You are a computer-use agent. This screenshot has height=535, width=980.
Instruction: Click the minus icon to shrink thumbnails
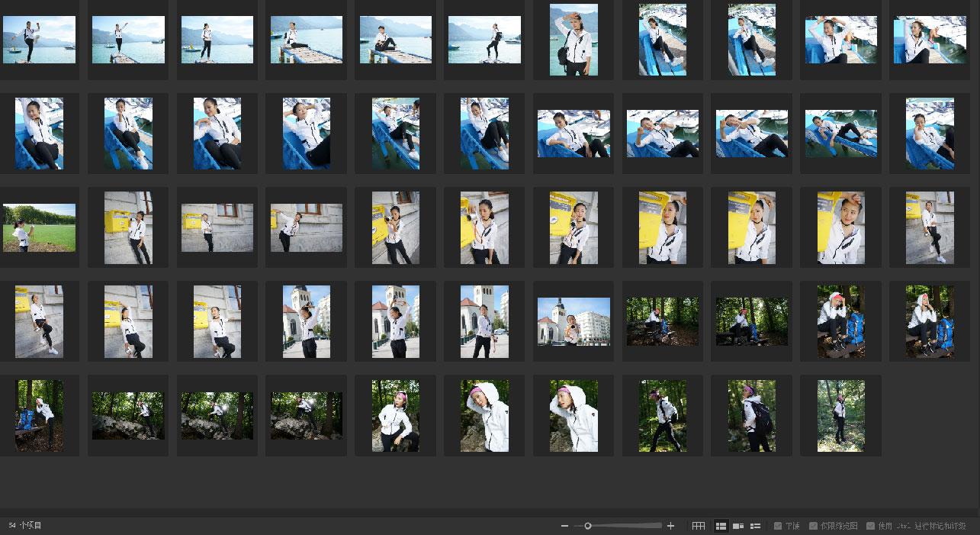point(564,526)
